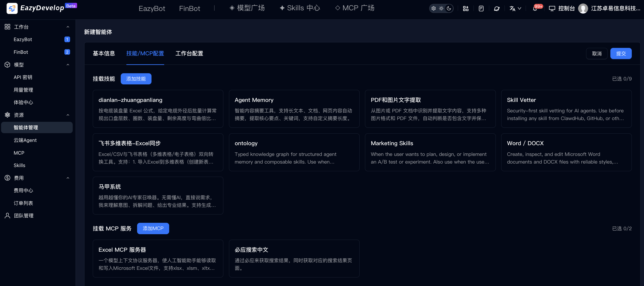Switch to 基本信息 tab
This screenshot has width=644, height=286.
[x=104, y=53]
